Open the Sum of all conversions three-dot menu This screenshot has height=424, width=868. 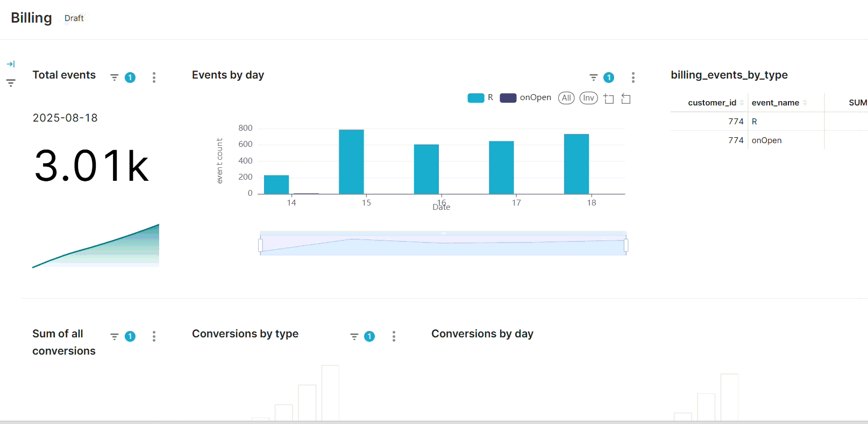(154, 336)
